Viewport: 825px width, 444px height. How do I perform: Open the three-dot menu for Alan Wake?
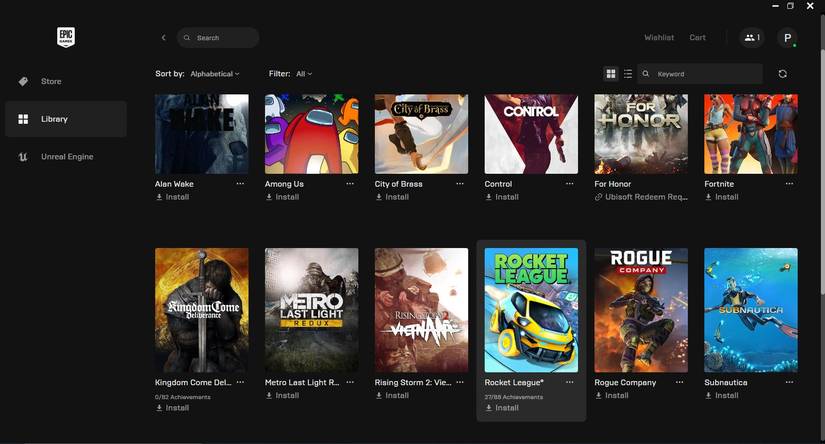240,184
